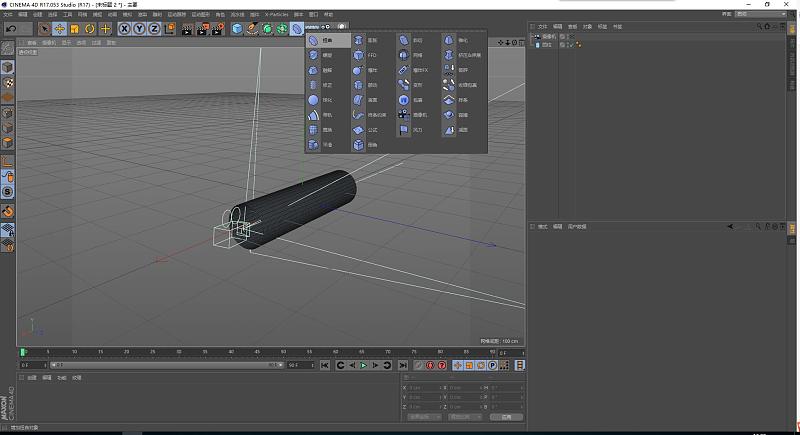Toggle Z-axis lock button
The image size is (800, 435).
pyautogui.click(x=153, y=29)
